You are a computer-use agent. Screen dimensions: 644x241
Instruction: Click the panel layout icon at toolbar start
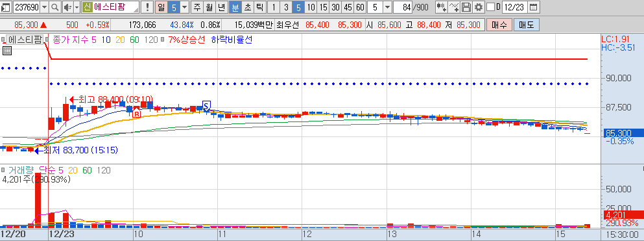pos(6,7)
